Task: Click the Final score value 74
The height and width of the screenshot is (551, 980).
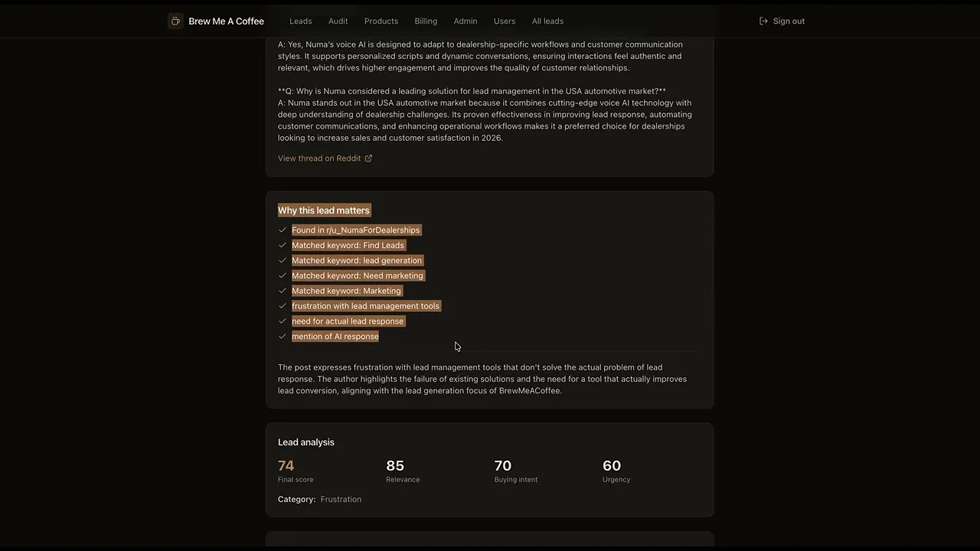Action: tap(286, 465)
